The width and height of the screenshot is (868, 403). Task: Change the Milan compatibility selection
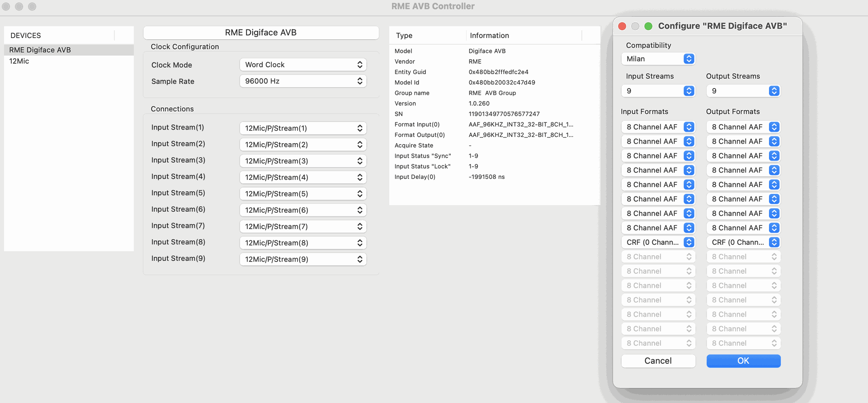click(x=658, y=59)
